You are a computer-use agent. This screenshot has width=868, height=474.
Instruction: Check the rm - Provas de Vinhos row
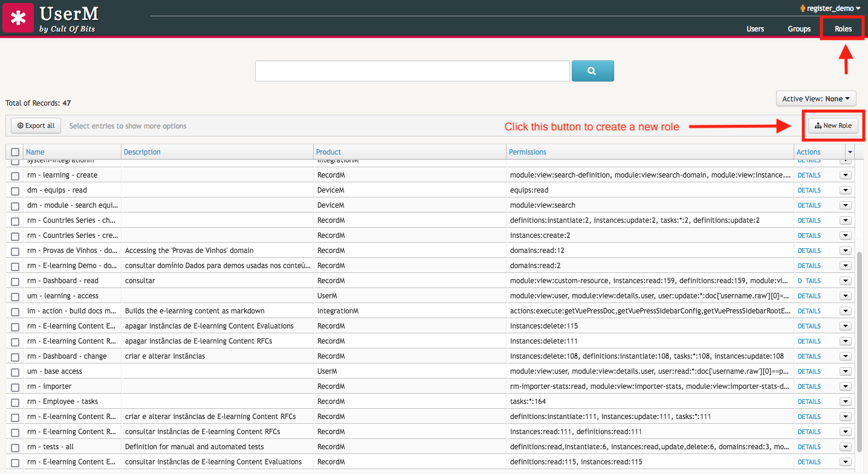tap(15, 251)
